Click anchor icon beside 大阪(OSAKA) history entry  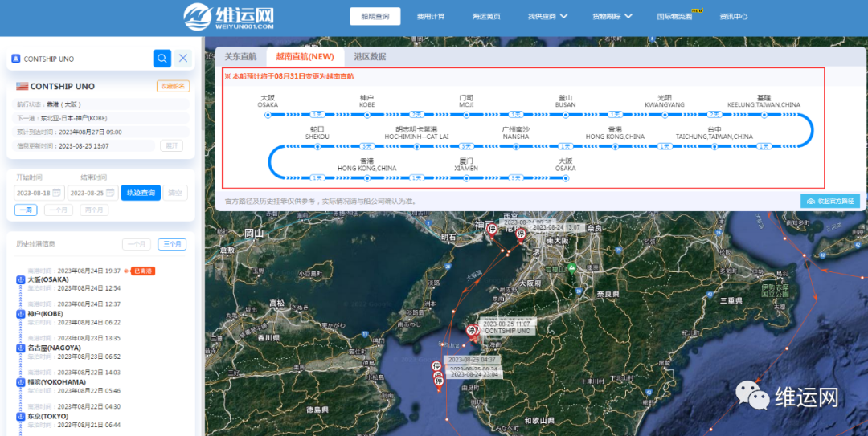click(x=20, y=280)
